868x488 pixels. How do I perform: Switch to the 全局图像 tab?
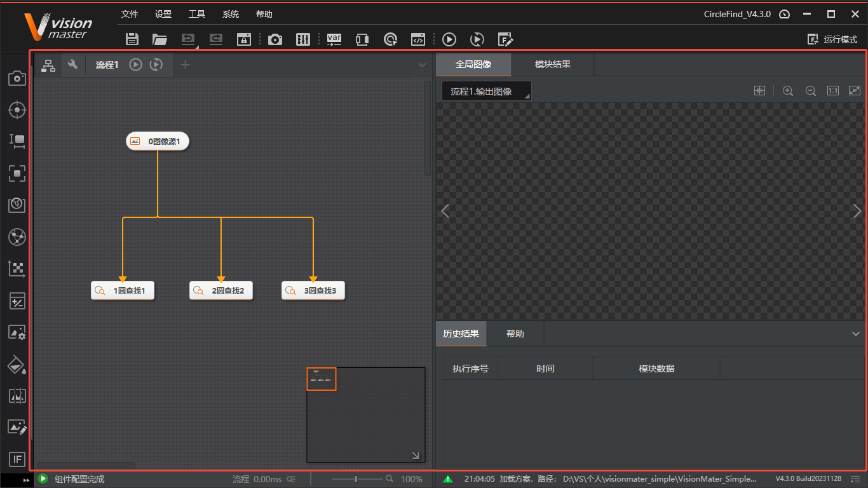473,65
